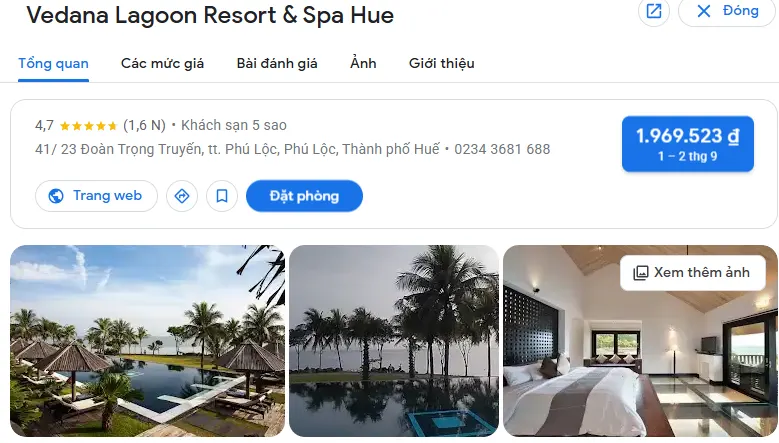Open the Bài đánh giá tab
The width and height of the screenshot is (779, 443).
click(x=277, y=64)
